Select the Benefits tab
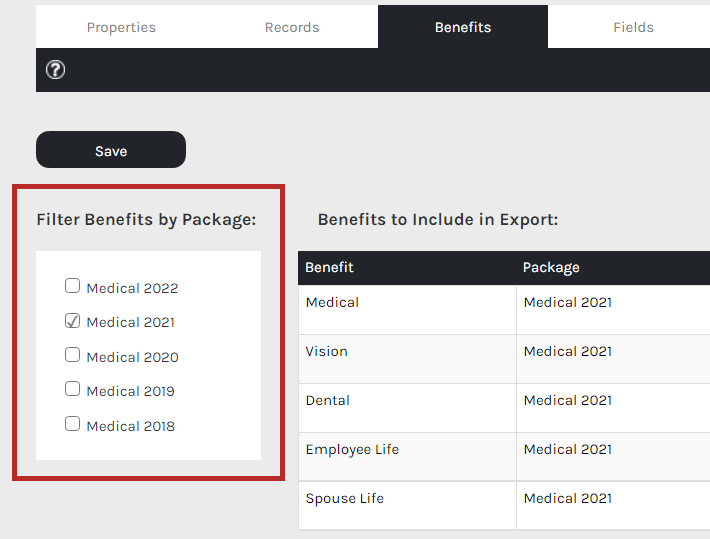Viewport: 710px width, 539px height. (463, 27)
